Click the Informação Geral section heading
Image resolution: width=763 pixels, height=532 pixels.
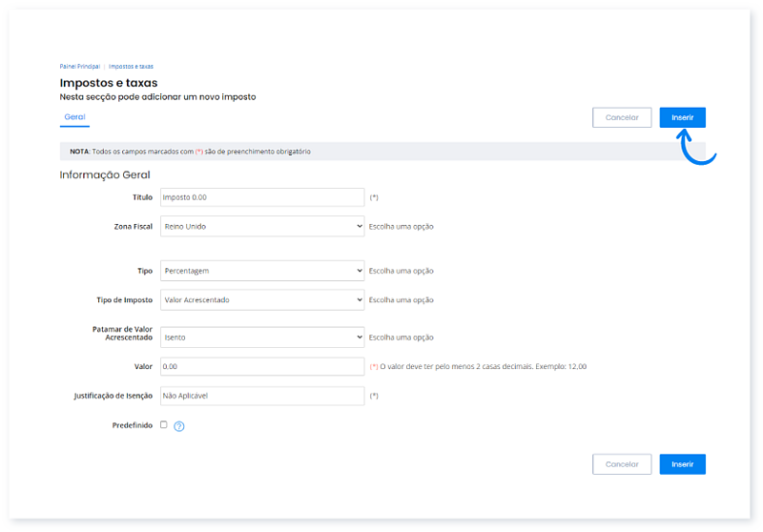point(105,174)
